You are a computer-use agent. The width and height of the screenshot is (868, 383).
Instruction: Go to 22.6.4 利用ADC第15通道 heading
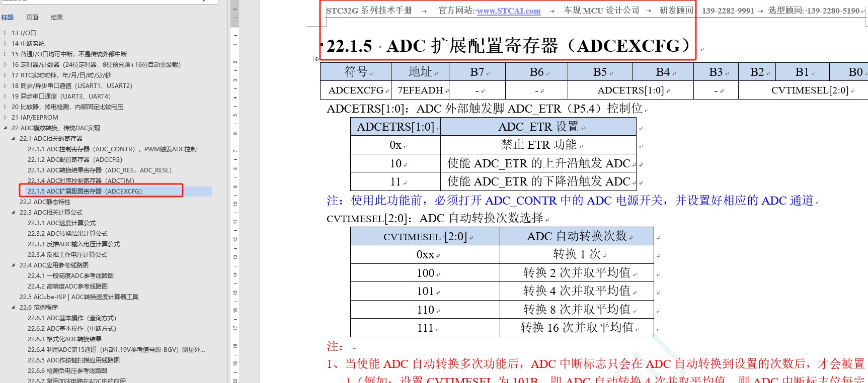[116, 350]
